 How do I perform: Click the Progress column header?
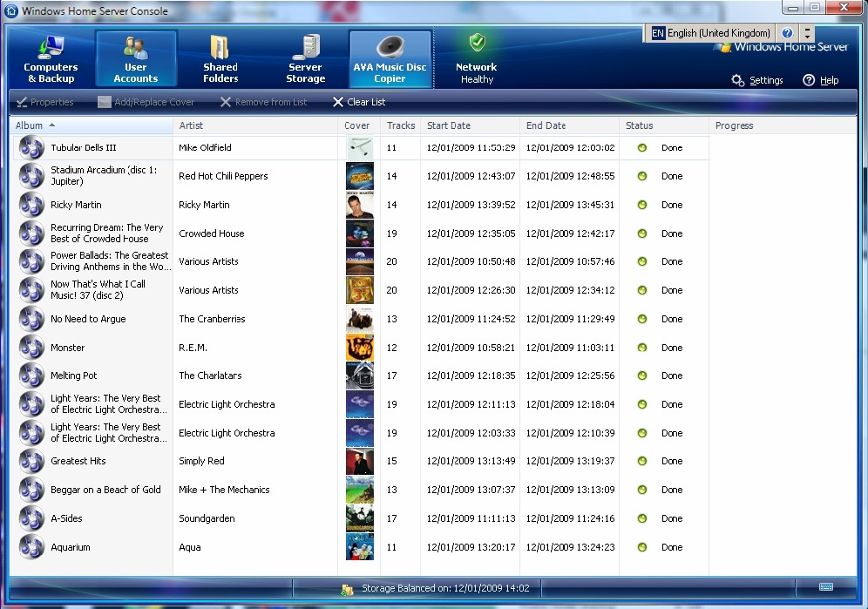783,125
